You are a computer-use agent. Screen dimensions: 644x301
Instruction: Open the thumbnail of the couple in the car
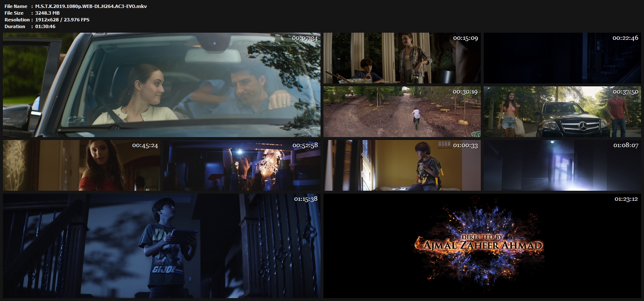(162, 85)
